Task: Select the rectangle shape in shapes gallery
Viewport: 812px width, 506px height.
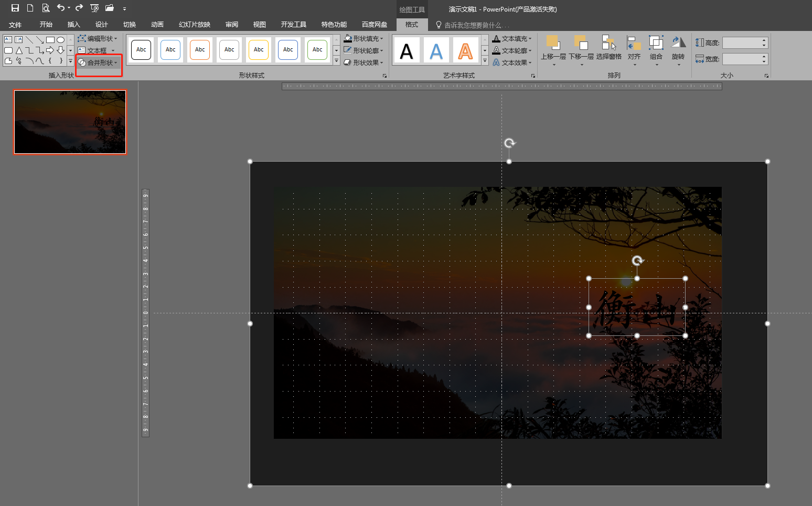Action: coord(50,40)
